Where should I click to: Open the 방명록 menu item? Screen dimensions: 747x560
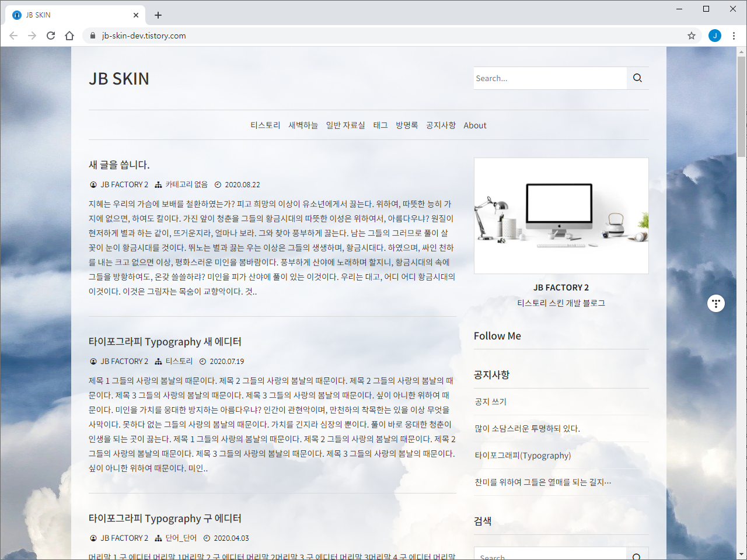407,125
